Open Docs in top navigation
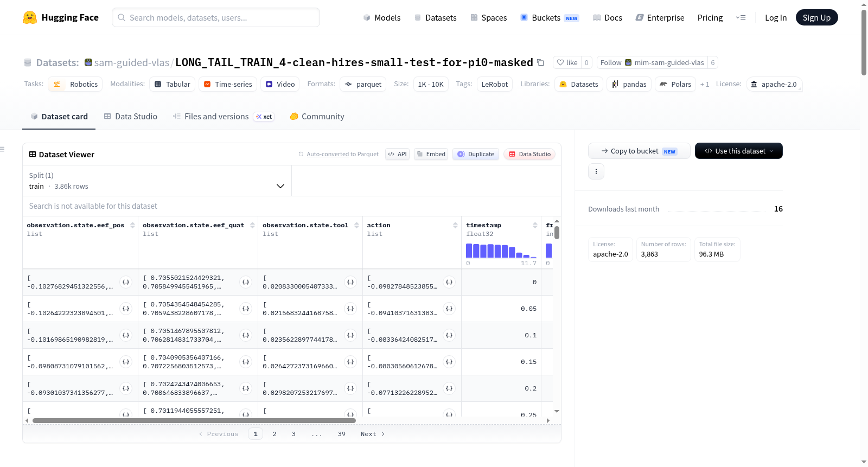 coord(608,17)
